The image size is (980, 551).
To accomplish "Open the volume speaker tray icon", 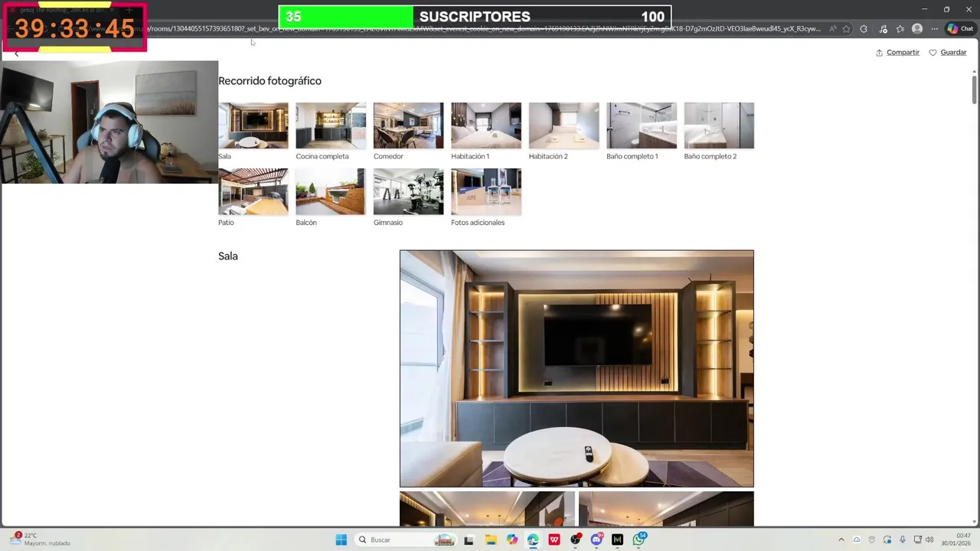I will point(930,540).
